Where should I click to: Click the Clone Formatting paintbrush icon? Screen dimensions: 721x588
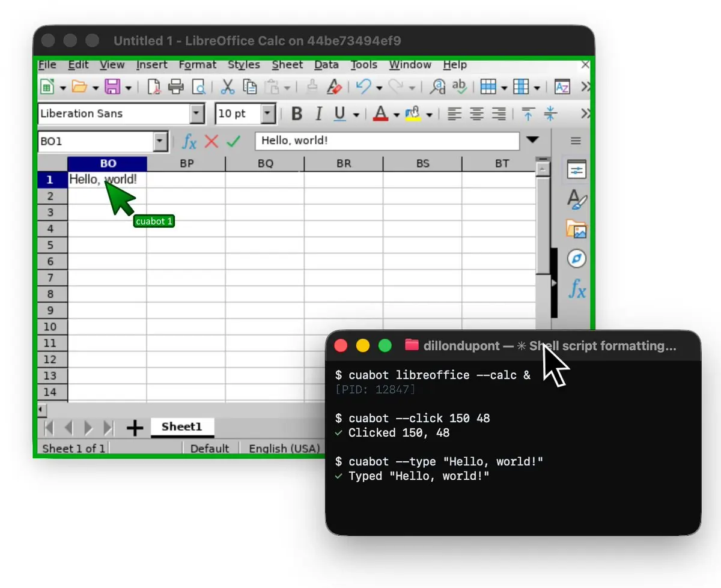[312, 87]
